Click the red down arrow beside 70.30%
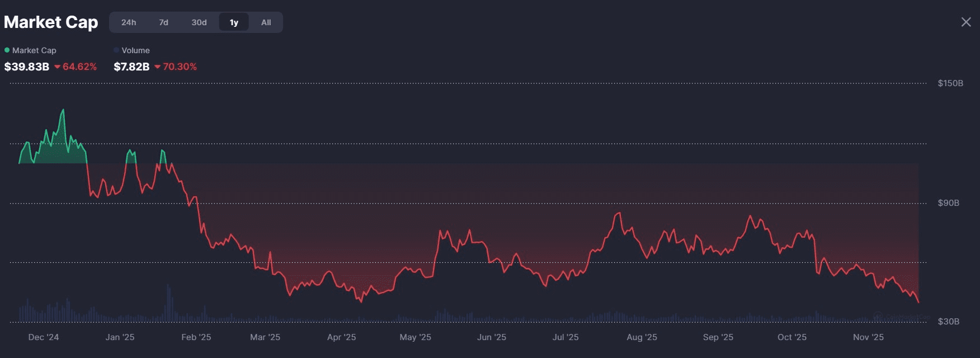 tap(158, 67)
